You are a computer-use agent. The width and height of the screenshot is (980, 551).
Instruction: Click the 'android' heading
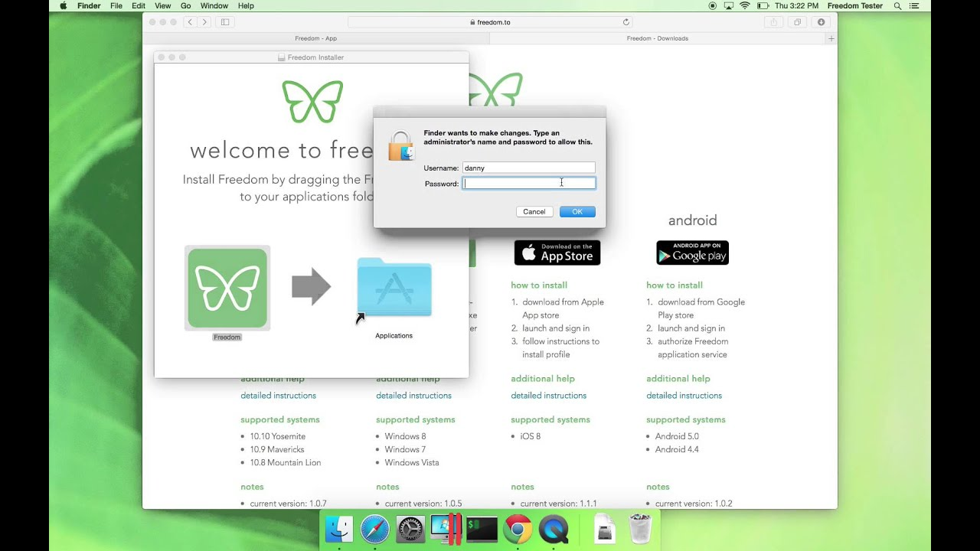[x=692, y=220]
